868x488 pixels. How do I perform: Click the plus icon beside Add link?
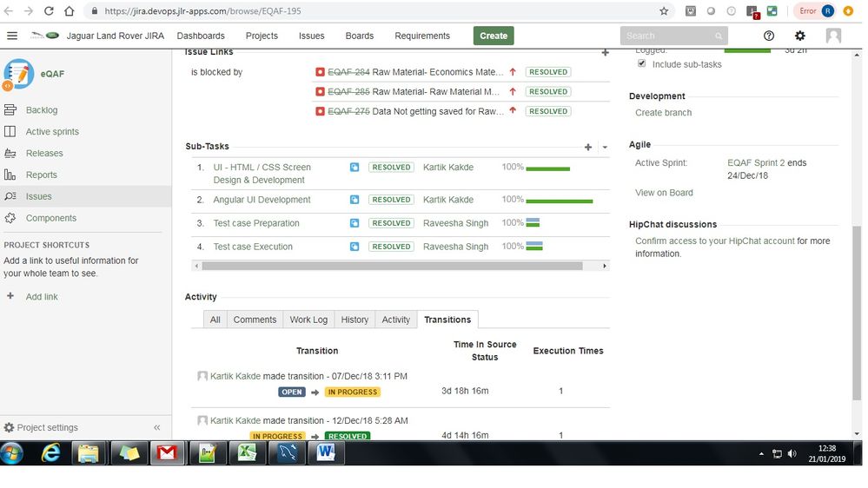point(10,296)
